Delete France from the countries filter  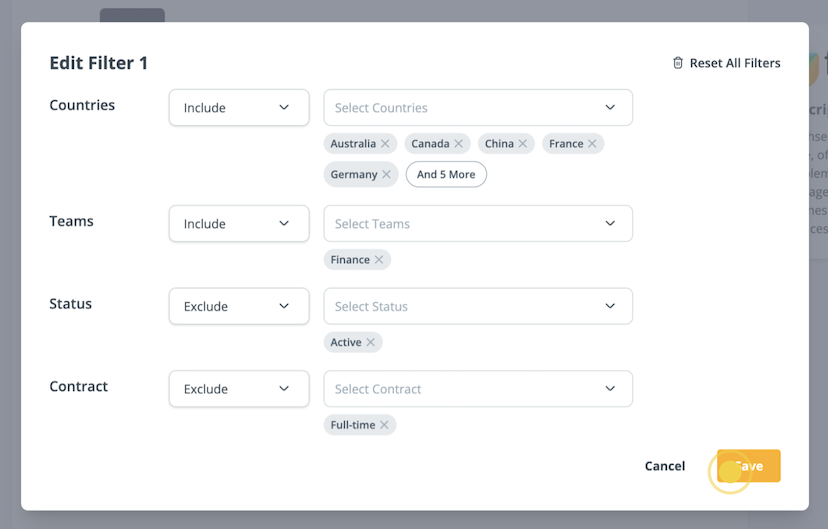click(x=592, y=144)
